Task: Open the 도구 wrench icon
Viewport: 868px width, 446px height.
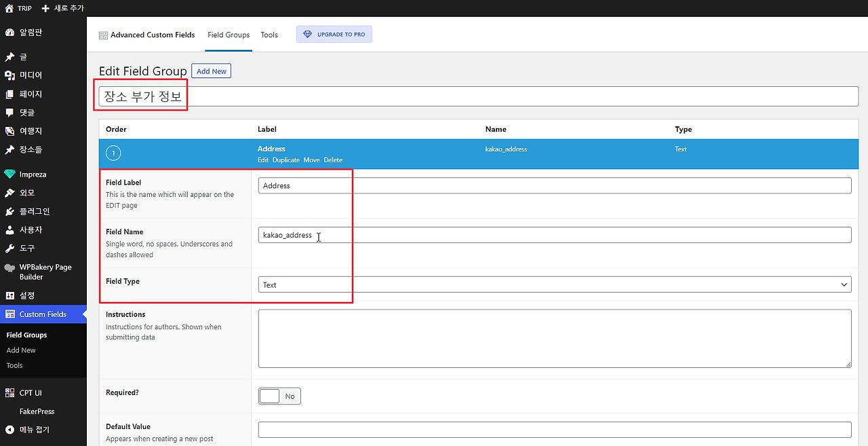Action: [9, 248]
